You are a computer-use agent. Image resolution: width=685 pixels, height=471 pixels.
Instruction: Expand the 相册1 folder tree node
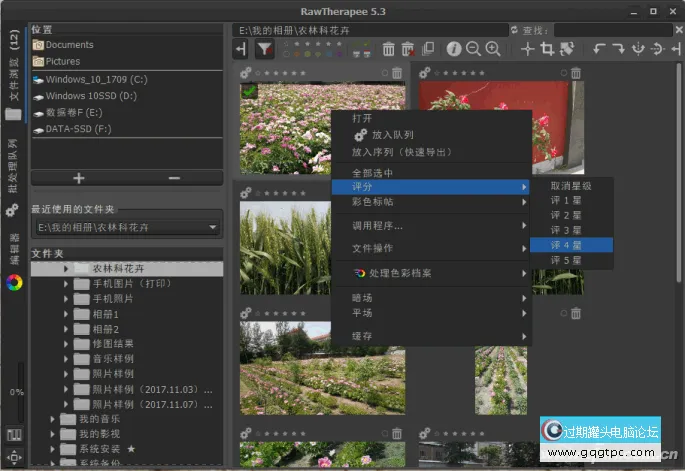[x=67, y=314]
